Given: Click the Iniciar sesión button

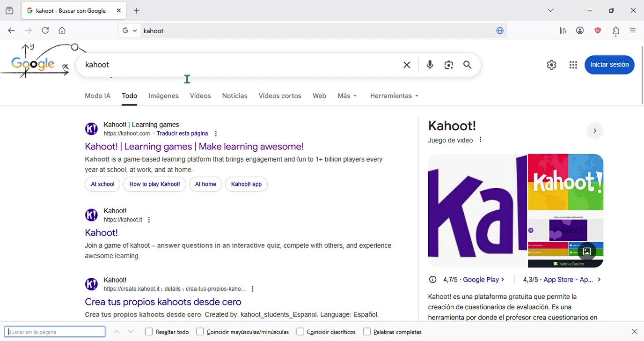Looking at the screenshot, I should pyautogui.click(x=609, y=65).
